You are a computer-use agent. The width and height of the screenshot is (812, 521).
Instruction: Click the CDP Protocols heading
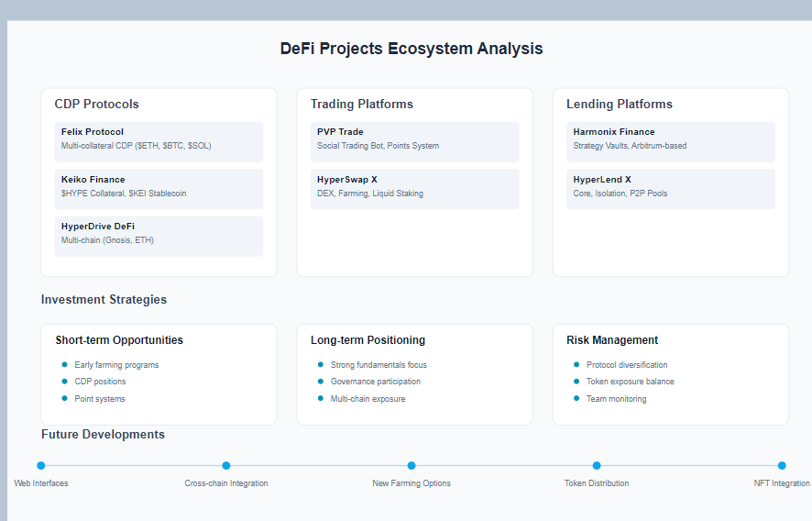97,105
